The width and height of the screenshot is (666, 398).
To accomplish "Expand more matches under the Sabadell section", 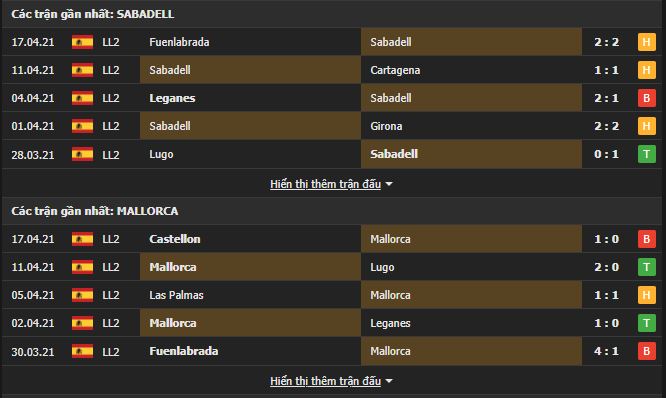I will click(x=325, y=184).
